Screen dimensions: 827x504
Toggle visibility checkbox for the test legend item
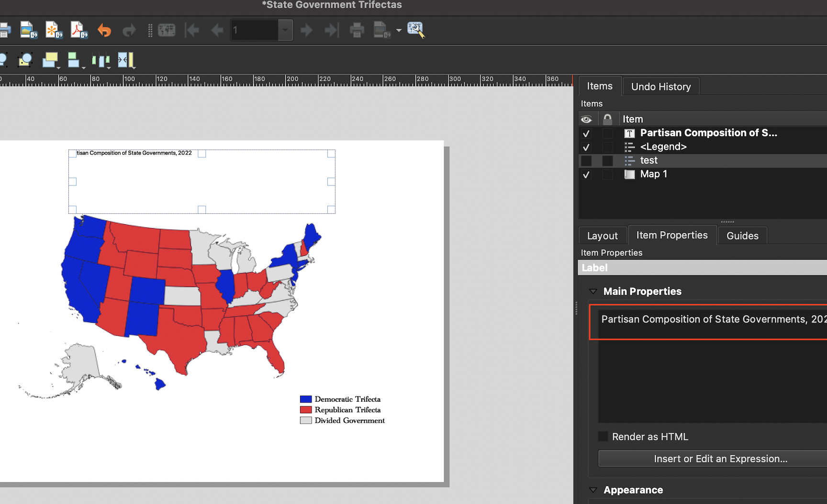click(586, 161)
